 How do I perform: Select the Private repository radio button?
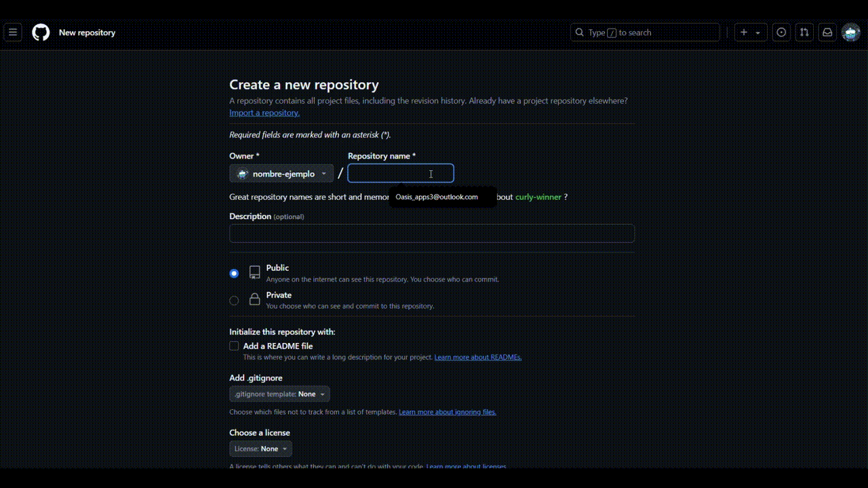[234, 300]
